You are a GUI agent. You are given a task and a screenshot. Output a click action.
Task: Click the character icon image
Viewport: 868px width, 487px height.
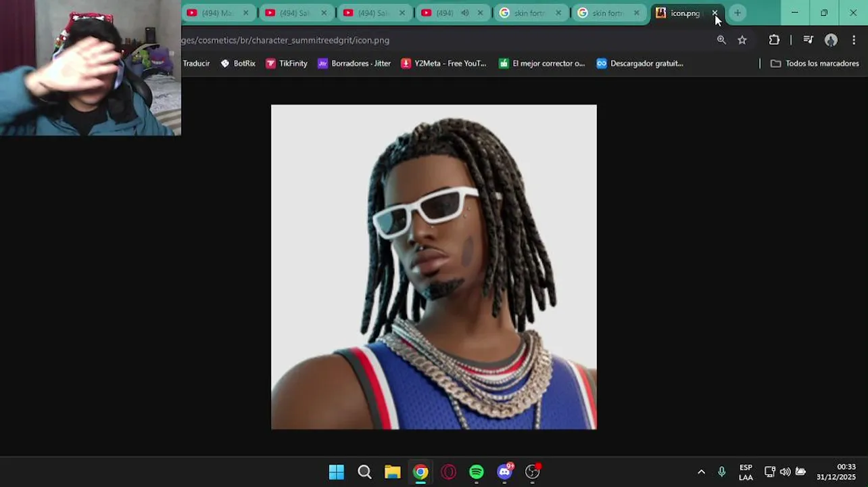coord(434,266)
